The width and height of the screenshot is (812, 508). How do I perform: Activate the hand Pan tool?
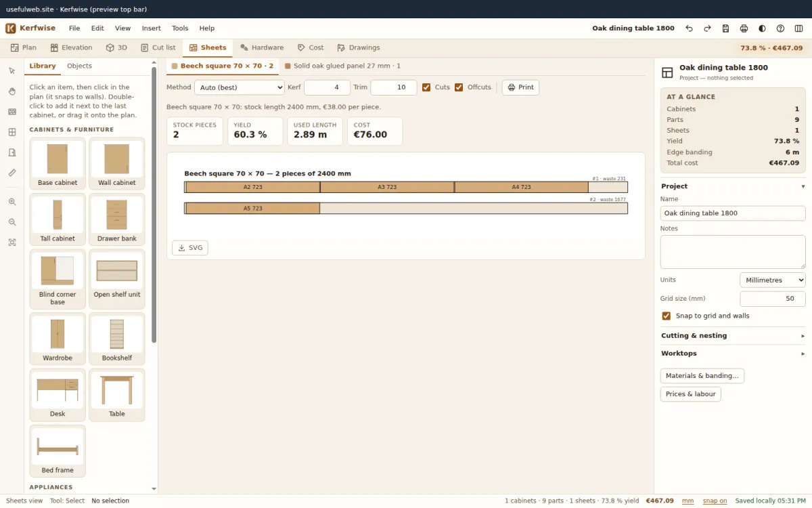point(12,91)
